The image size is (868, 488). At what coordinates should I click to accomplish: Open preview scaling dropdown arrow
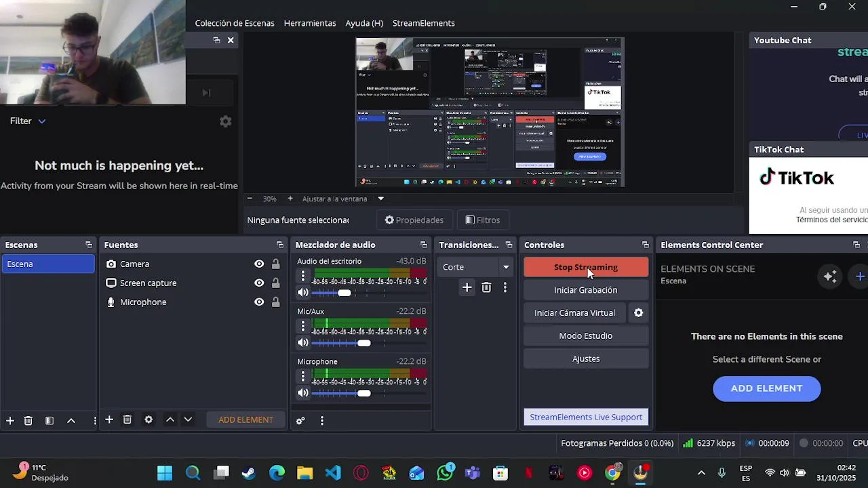tap(380, 199)
